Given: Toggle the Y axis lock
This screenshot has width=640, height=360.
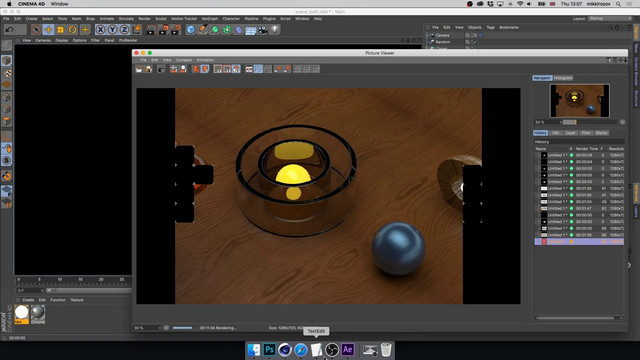Looking at the screenshot, I should click(x=113, y=29).
